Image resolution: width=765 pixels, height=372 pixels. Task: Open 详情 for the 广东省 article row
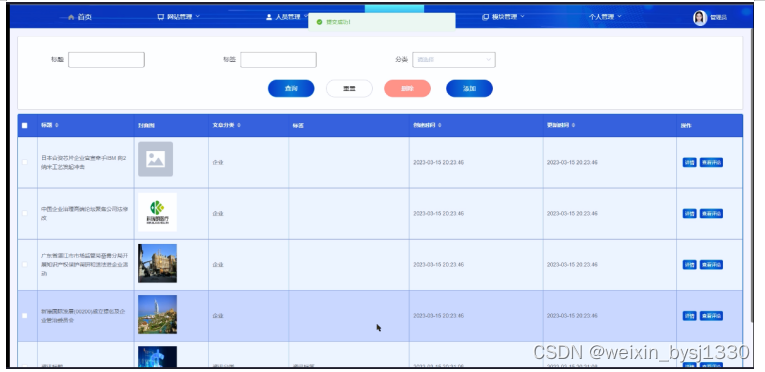pos(689,265)
